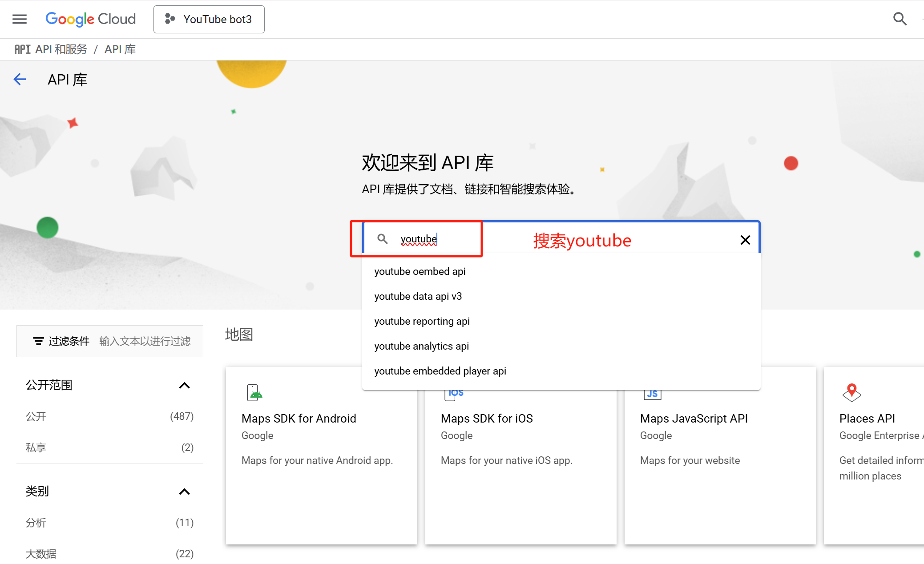Click the Google Cloud logo

(90, 19)
